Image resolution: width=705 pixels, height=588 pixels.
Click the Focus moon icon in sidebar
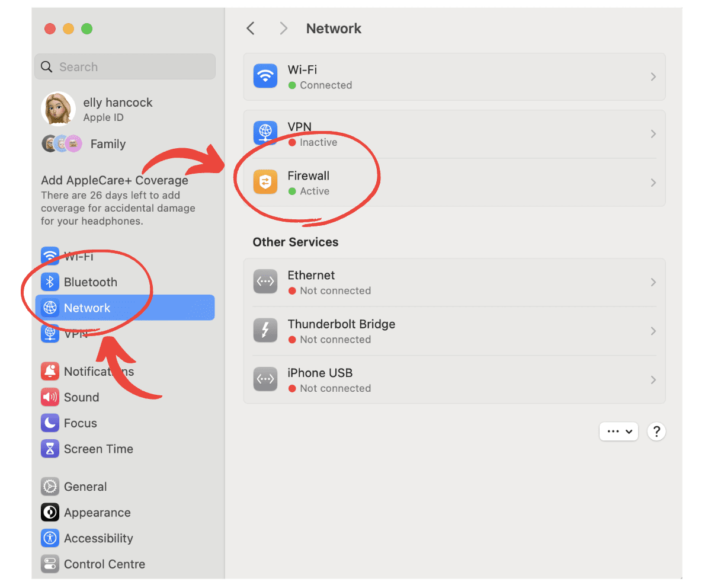click(50, 423)
